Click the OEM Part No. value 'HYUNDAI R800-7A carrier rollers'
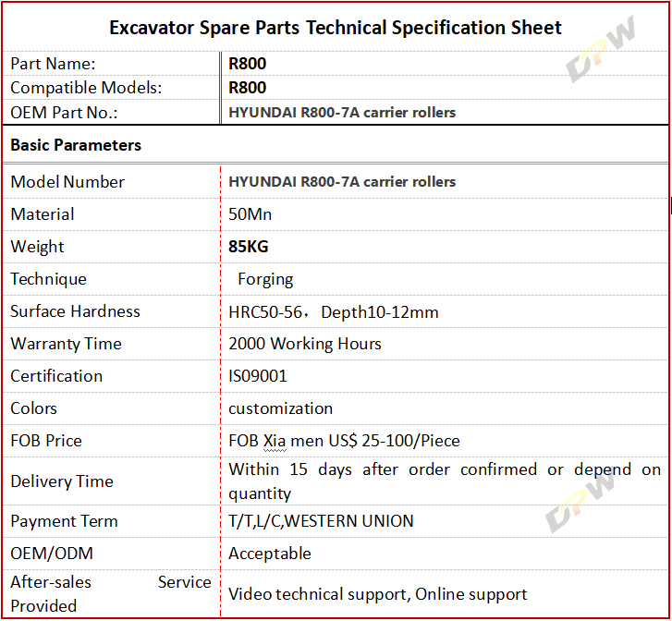Viewport: 672px width, 621px height. pos(342,113)
